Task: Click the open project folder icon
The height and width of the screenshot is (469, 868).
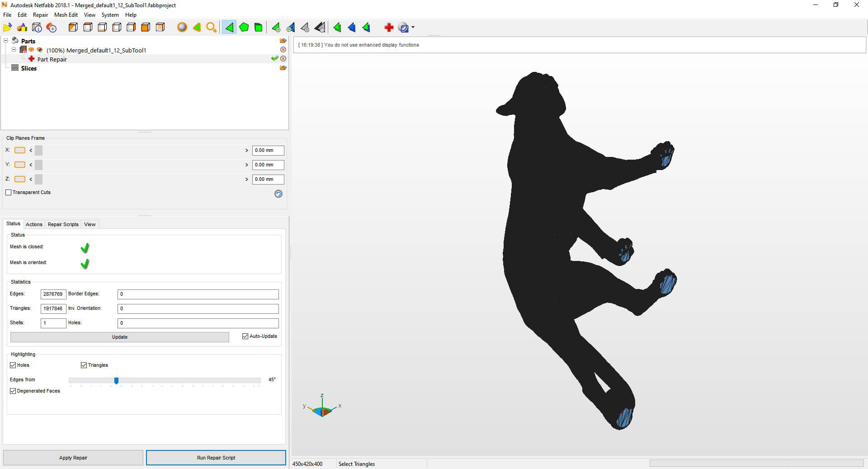Action: pyautogui.click(x=7, y=28)
